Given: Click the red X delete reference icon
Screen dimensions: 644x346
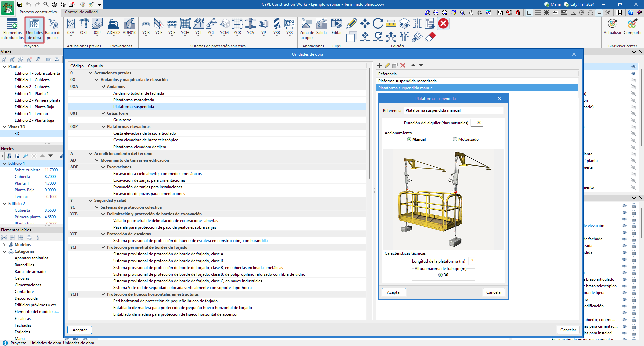Looking at the screenshot, I should [x=403, y=65].
